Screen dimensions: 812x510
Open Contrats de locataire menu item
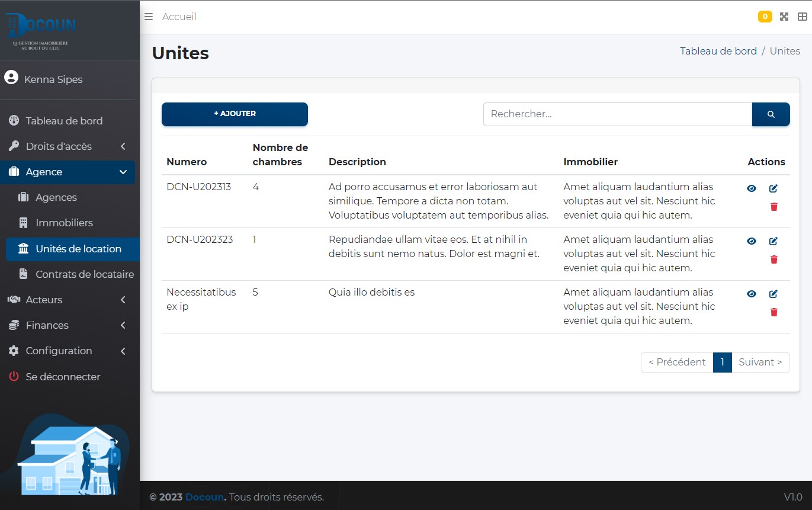click(x=84, y=274)
